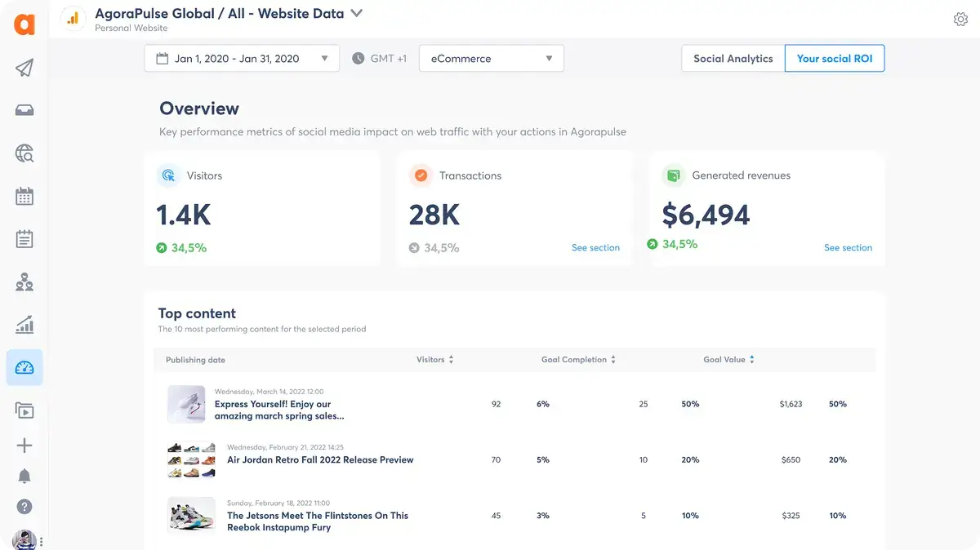Open the Inbox tray icon

(24, 110)
